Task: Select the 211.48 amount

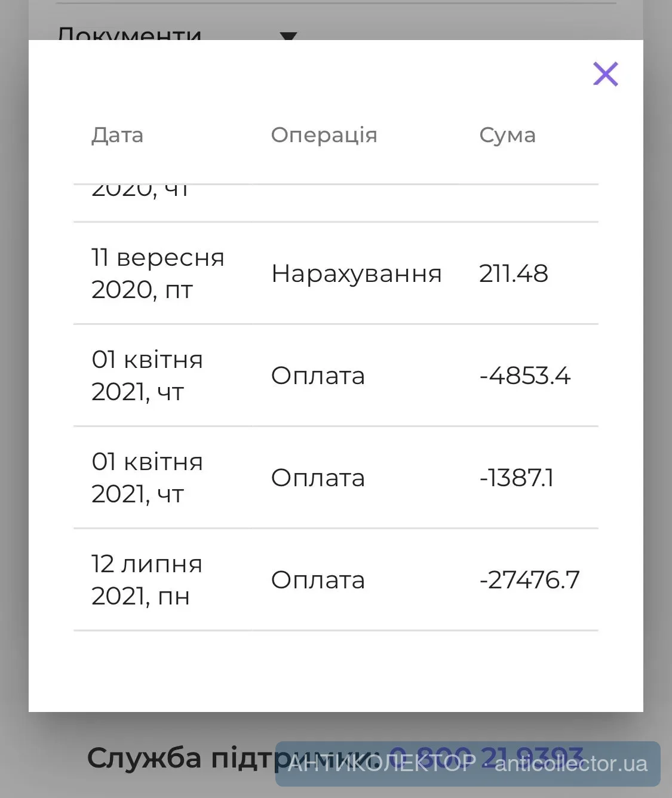Action: [513, 274]
